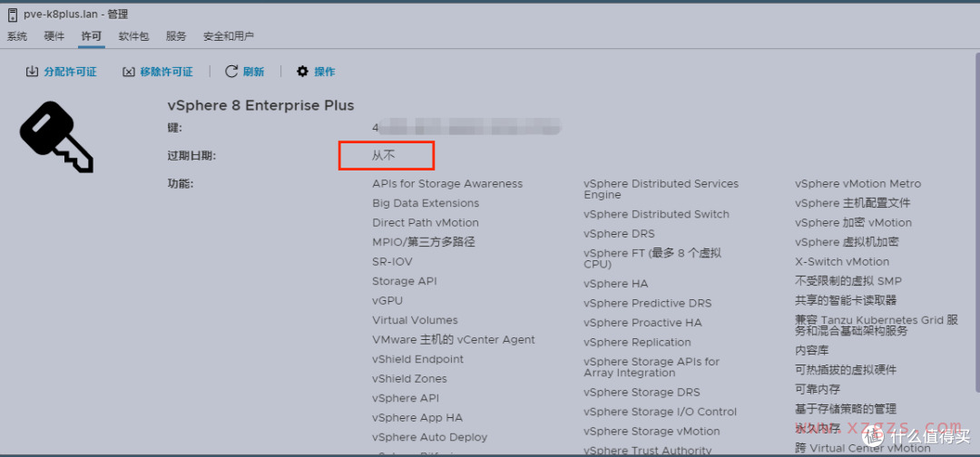Click vSphere Storage vMotion entry

tap(652, 431)
